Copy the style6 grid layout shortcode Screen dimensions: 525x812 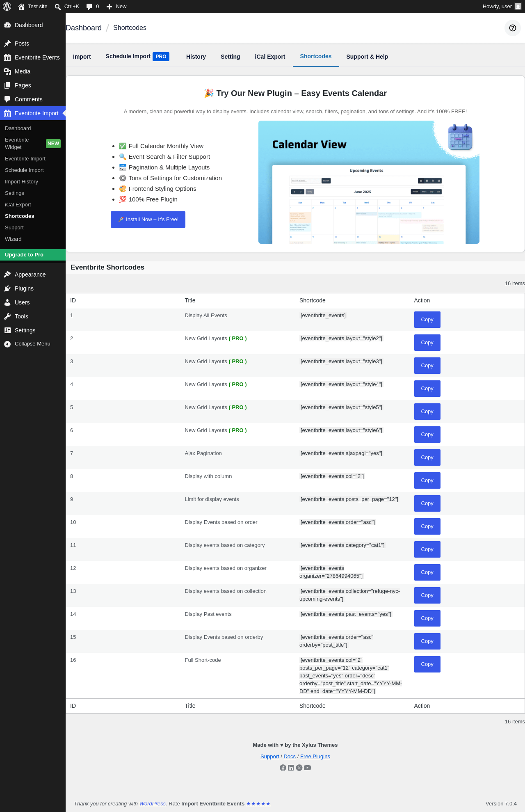[x=427, y=435]
